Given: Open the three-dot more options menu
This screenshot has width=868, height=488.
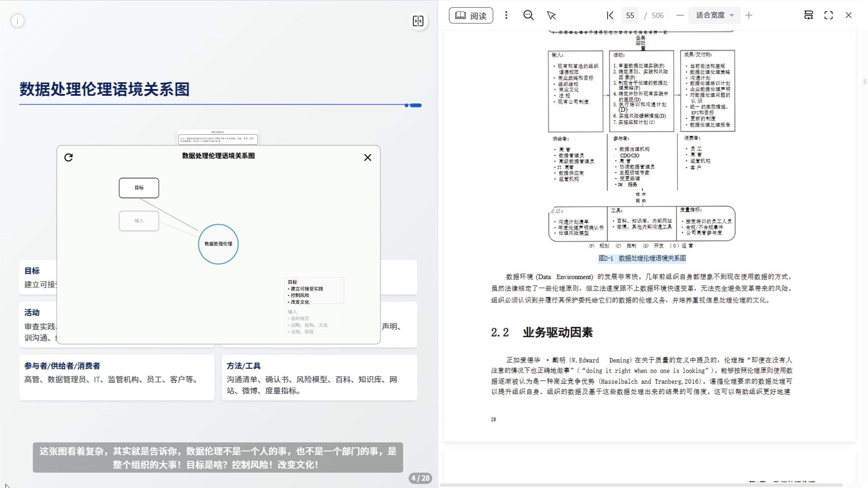Looking at the screenshot, I should [506, 15].
